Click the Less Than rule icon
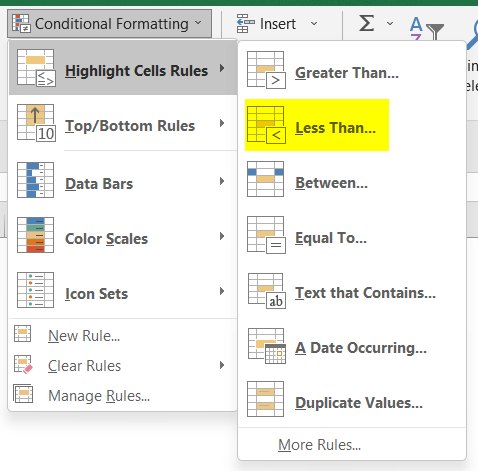 pos(266,125)
